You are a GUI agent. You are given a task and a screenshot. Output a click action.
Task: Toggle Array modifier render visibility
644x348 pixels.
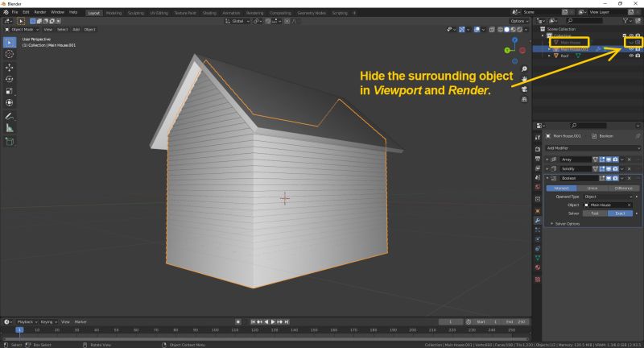pyautogui.click(x=615, y=159)
